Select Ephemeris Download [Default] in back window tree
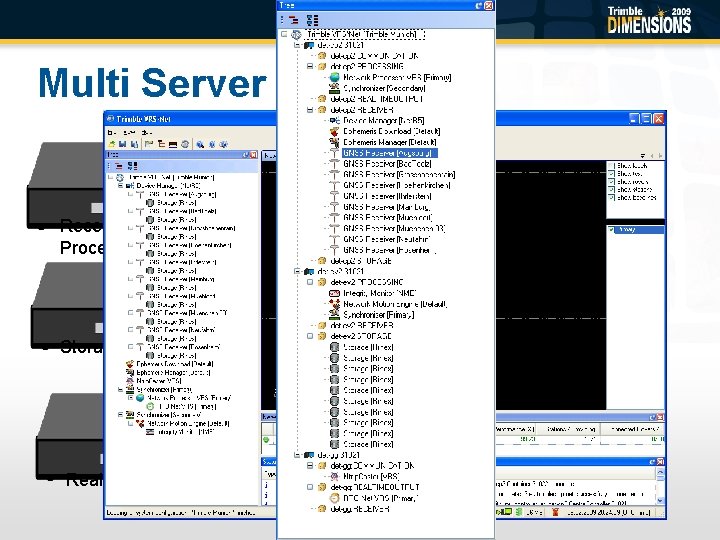Screen dimensions: 720x540 coord(175,364)
